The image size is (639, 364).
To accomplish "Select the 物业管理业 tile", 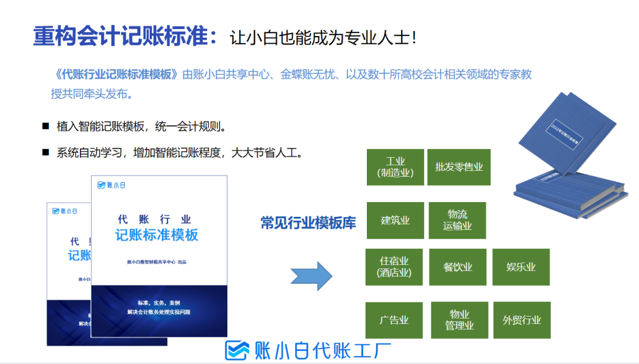I will coord(459,320).
